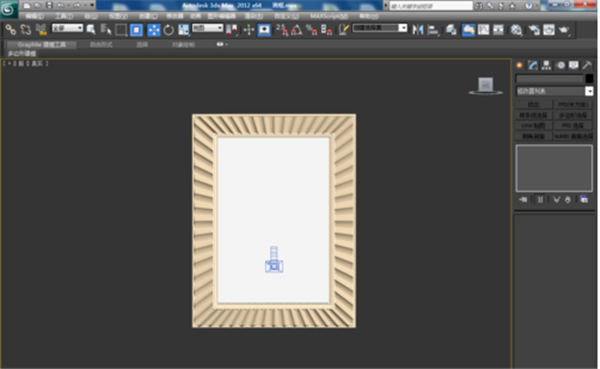This screenshot has height=369, width=600.
Task: Switch to the Graphite Modeling Tools tab
Action: (x=41, y=45)
